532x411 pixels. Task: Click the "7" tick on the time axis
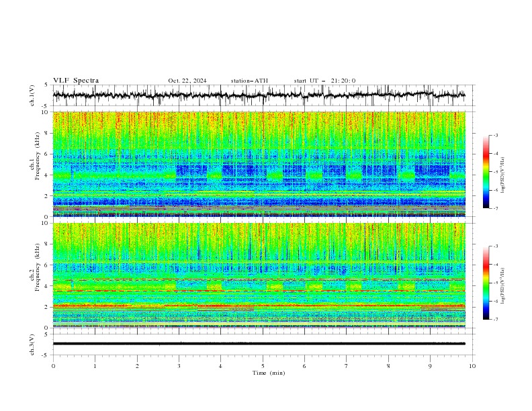(x=347, y=366)
